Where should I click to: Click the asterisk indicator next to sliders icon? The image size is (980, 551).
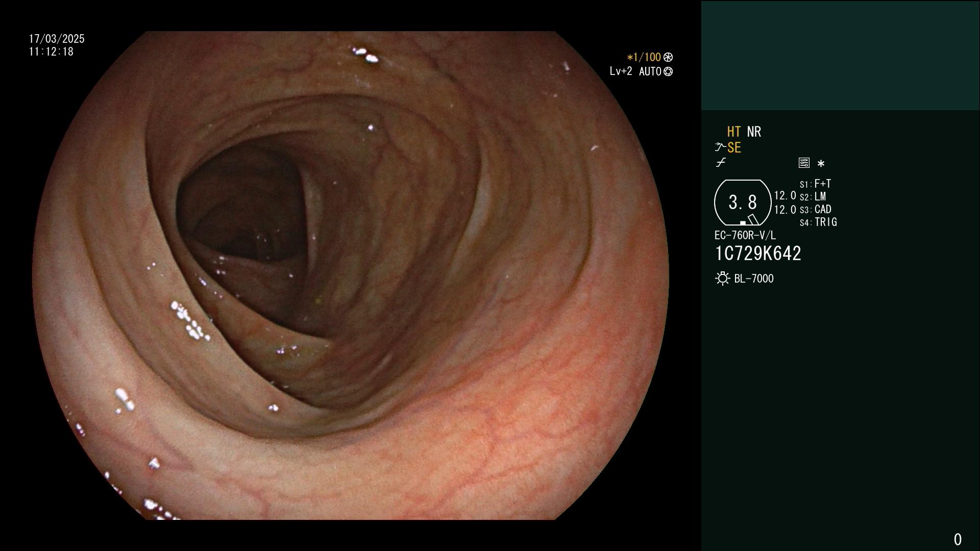pyautogui.click(x=821, y=164)
